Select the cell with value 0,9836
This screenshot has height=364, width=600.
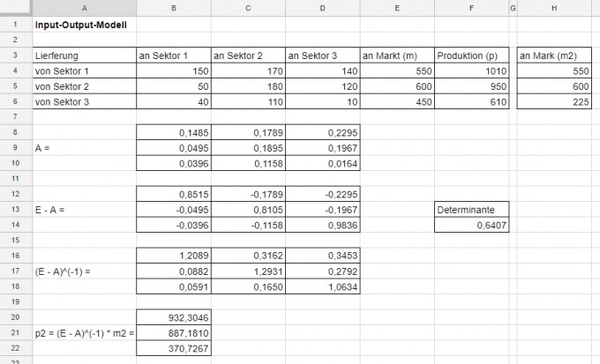point(323,225)
